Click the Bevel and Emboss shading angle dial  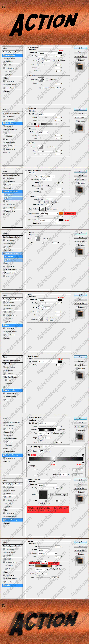(42, 202)
